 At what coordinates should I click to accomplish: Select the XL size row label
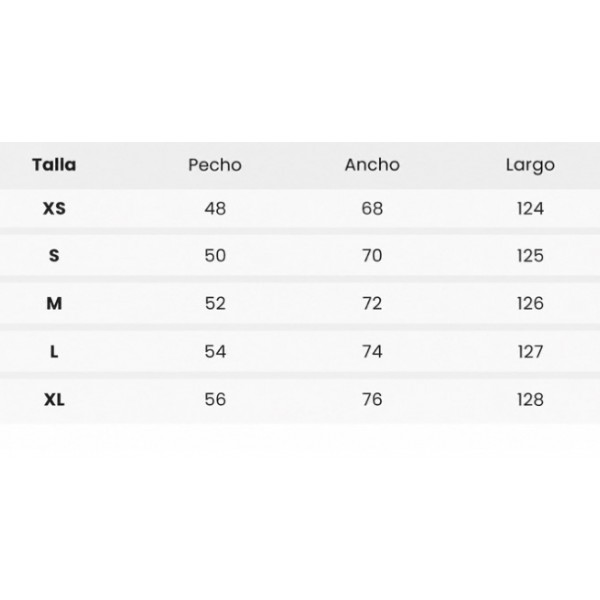(54, 400)
